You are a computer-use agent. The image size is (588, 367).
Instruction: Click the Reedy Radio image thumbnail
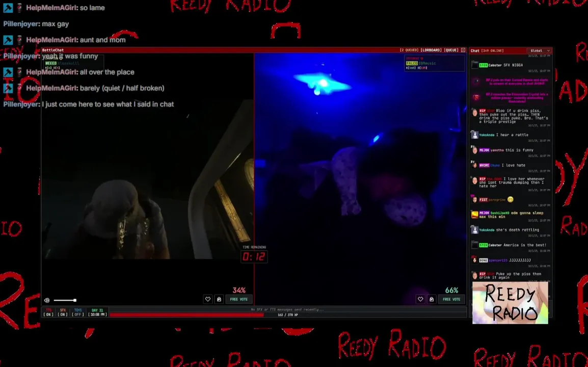tap(510, 303)
